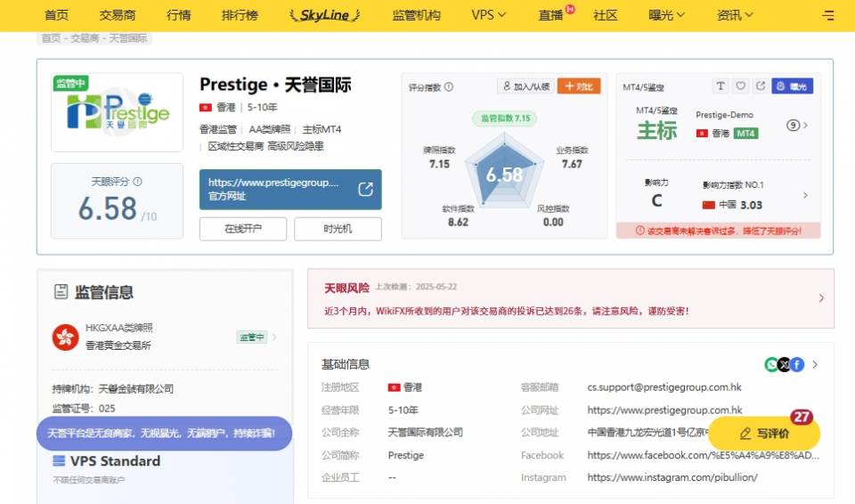The width and height of the screenshot is (855, 504).
Task: Click the 监管中 badge on the logo
Action: point(71,83)
